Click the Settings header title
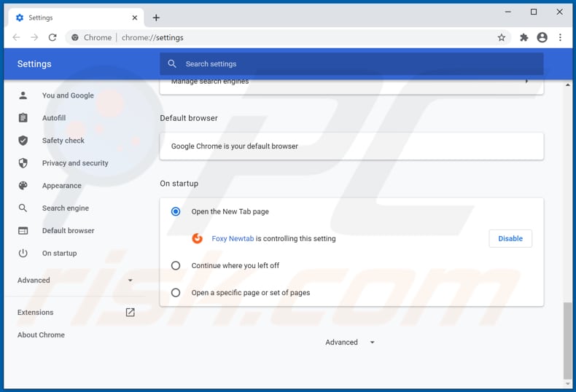576x392 pixels. pos(34,64)
